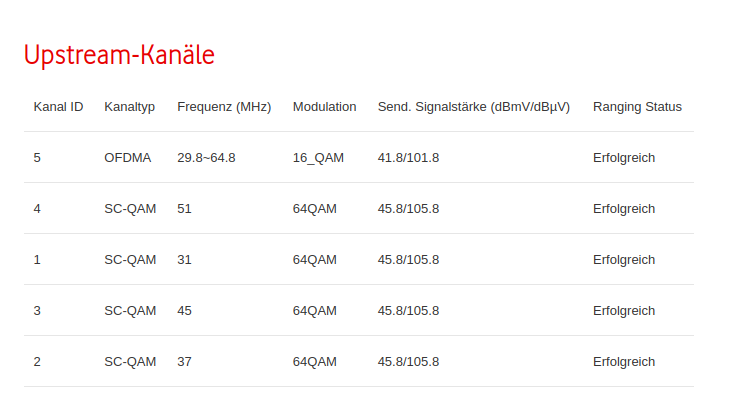Click the frequency 31 cell
734x412 pixels.
tap(184, 260)
